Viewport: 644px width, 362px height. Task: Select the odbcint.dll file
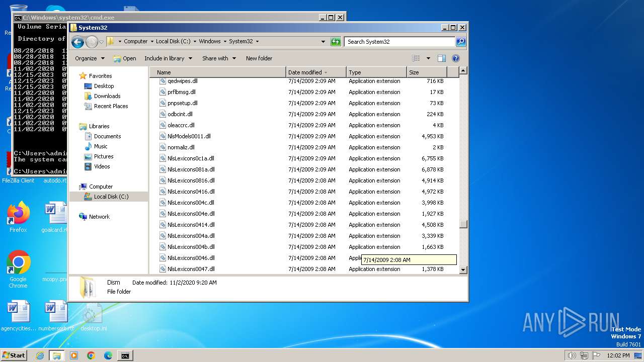pyautogui.click(x=180, y=114)
